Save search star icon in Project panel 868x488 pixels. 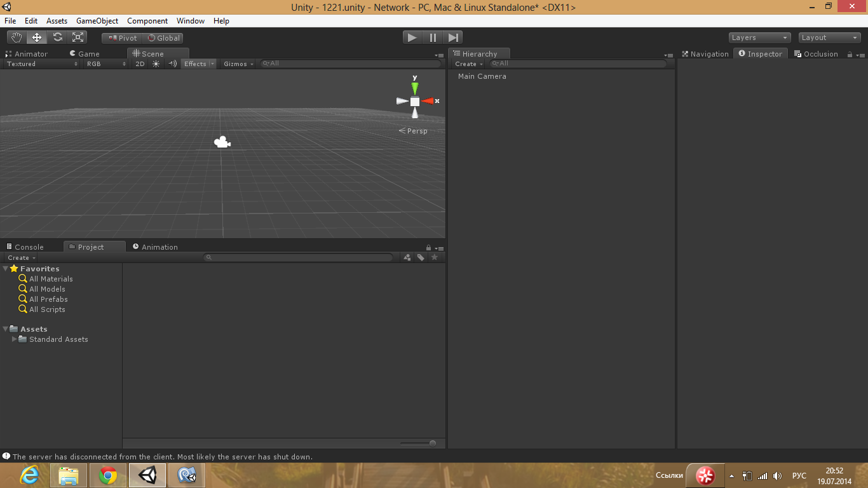tap(435, 257)
